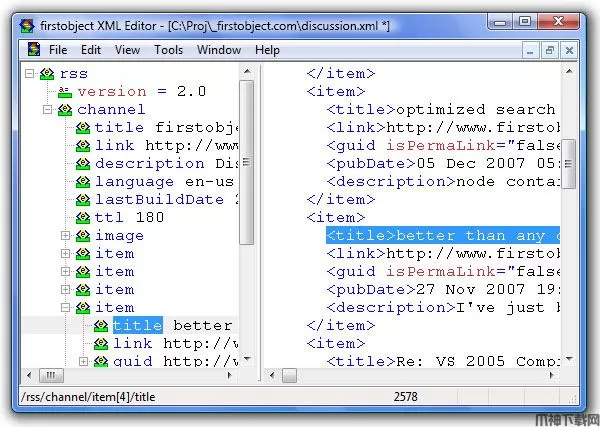Click the description node conta line

pyautogui.click(x=443, y=182)
